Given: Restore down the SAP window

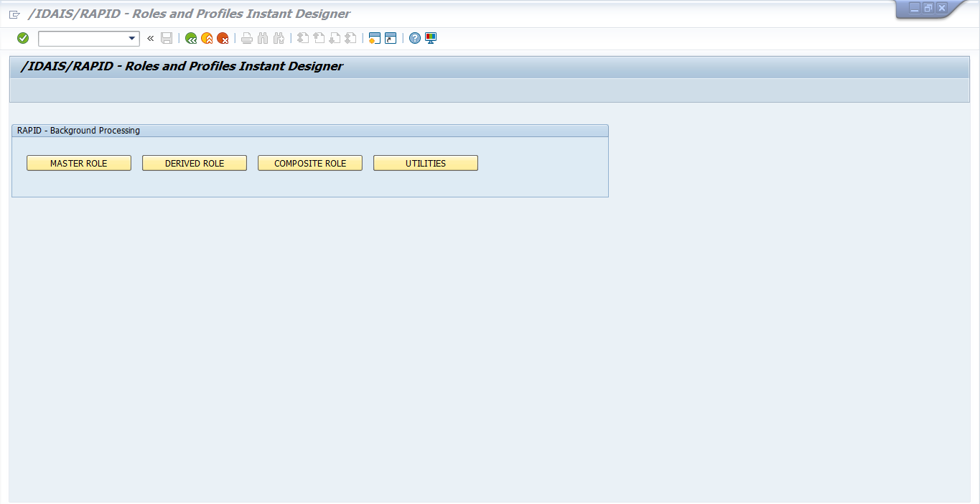Looking at the screenshot, I should click(928, 8).
